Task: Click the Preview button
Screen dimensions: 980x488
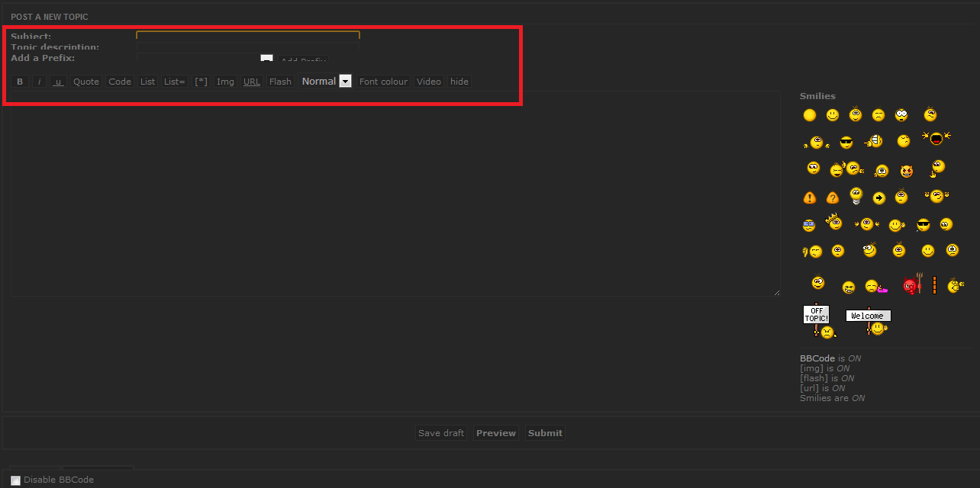Action: point(496,433)
